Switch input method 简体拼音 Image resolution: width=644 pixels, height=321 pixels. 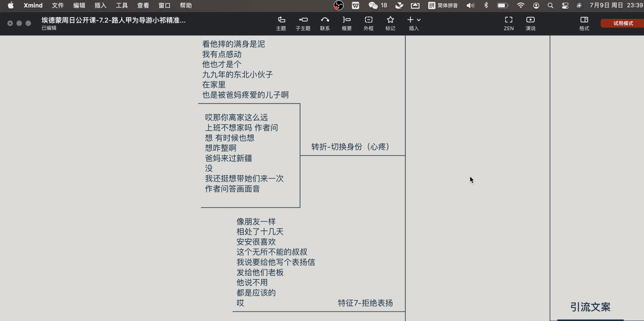(x=443, y=5)
